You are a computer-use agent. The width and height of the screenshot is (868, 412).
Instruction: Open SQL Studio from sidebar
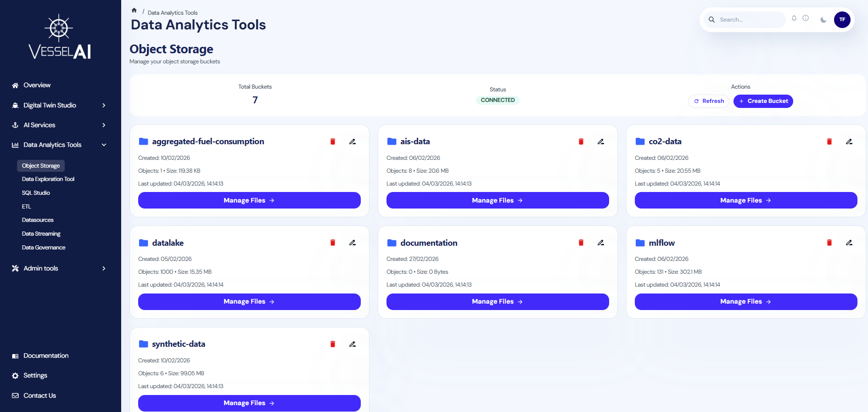36,193
